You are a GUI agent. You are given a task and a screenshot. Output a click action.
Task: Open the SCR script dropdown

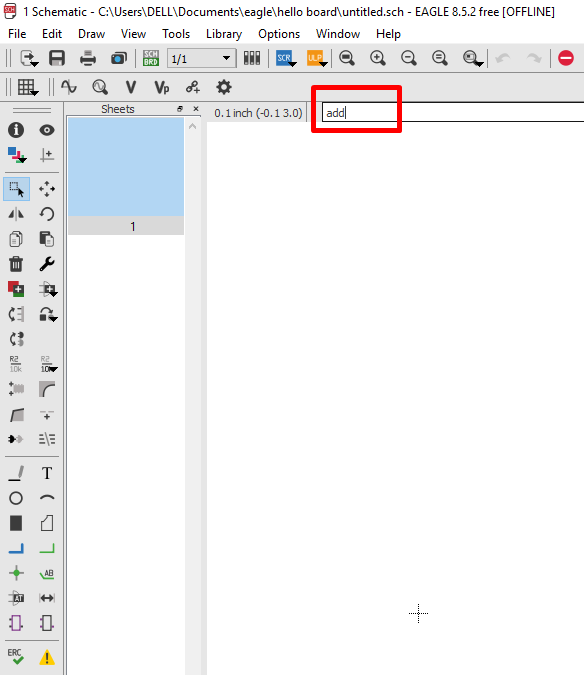coord(286,58)
